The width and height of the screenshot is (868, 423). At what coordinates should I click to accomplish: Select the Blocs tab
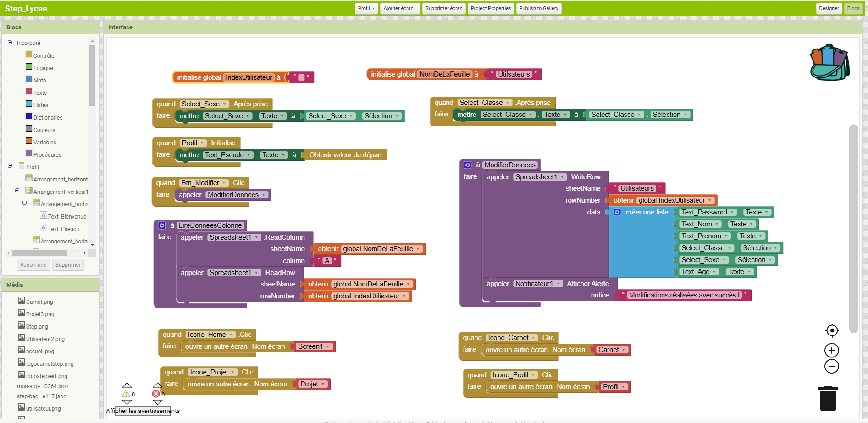(x=853, y=8)
